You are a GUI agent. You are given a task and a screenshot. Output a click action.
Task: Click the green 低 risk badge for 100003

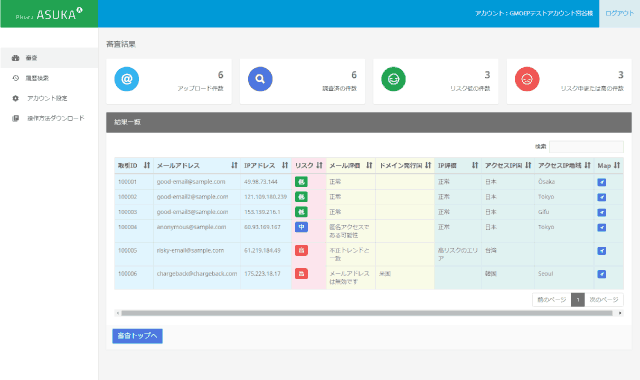pyautogui.click(x=301, y=212)
